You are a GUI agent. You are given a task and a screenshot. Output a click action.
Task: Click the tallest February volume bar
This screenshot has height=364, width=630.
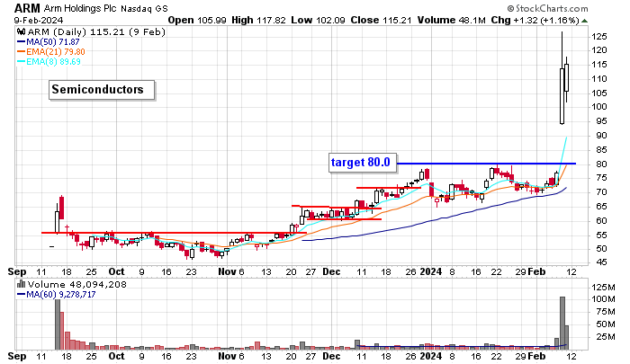pos(562,323)
